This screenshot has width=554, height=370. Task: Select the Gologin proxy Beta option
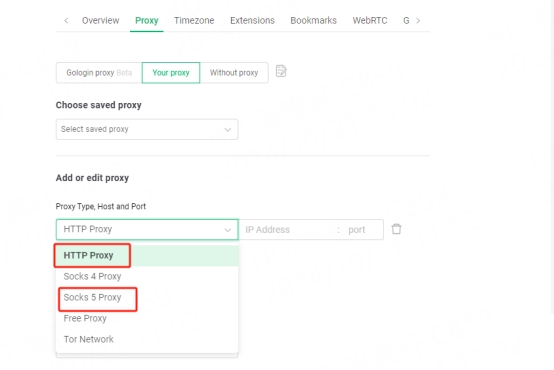point(99,73)
